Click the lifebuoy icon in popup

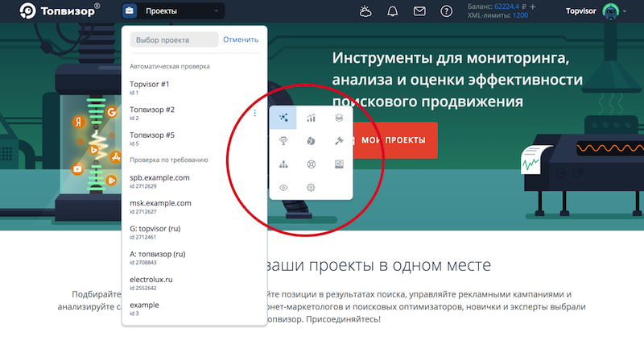tap(311, 164)
